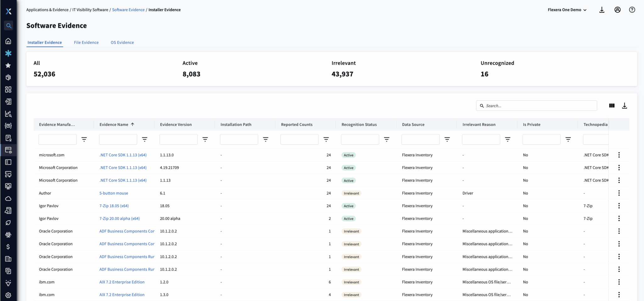Switch to the OS Evidence tab

coord(122,42)
